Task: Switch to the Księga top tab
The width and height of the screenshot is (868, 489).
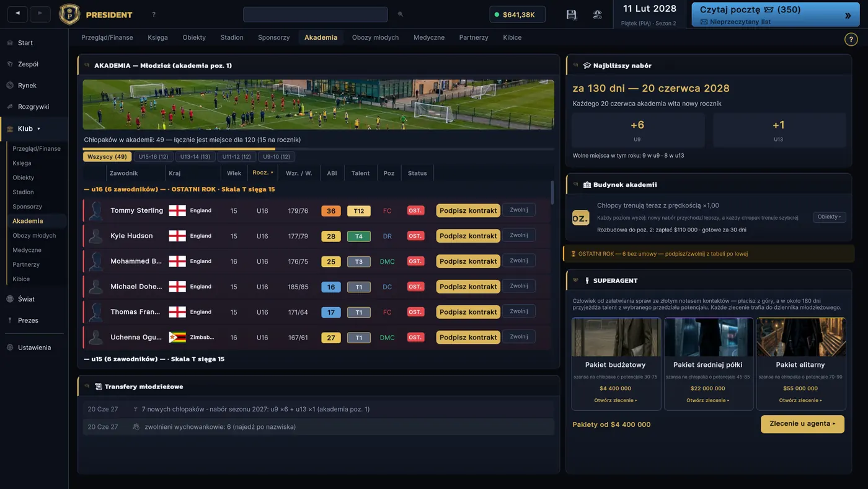Action: click(157, 37)
